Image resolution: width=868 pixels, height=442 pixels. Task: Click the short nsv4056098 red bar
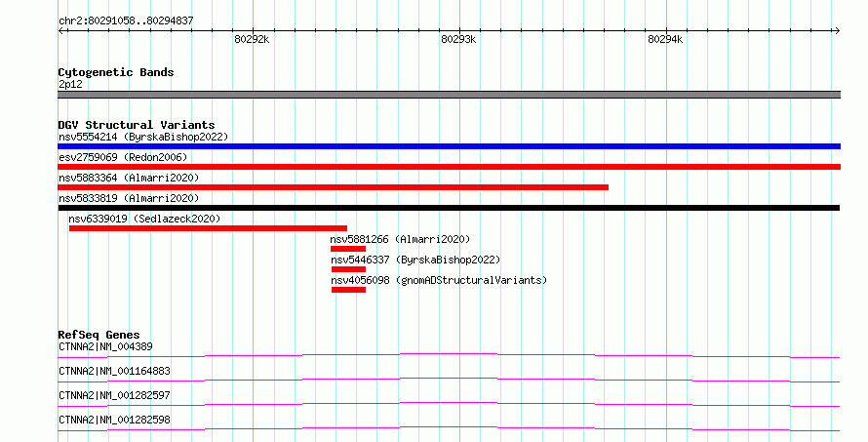349,290
